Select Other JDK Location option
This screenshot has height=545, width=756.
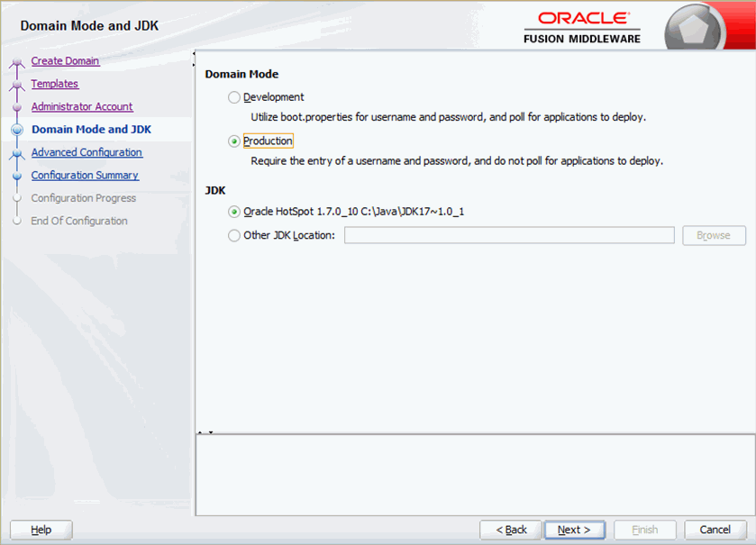[234, 235]
